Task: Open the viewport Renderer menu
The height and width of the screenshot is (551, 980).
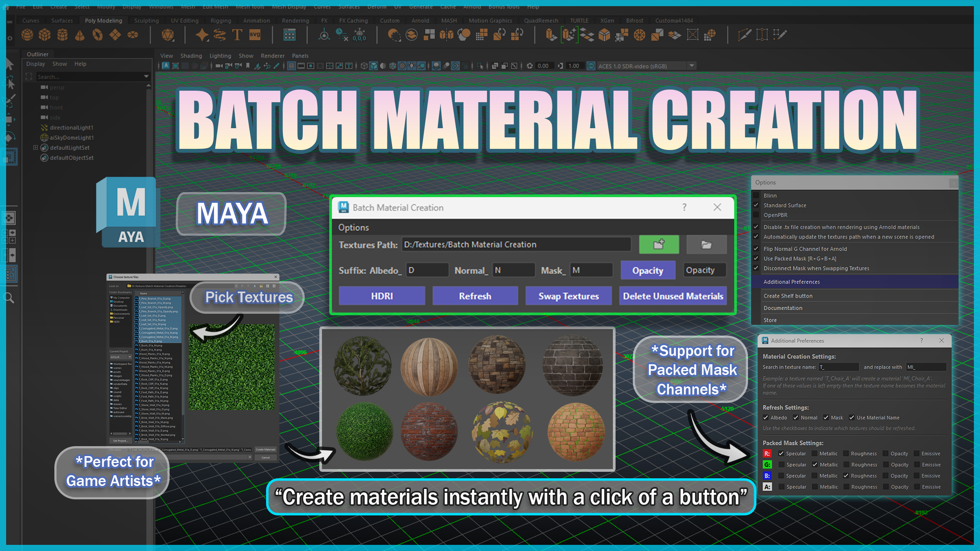Action: tap(273, 56)
